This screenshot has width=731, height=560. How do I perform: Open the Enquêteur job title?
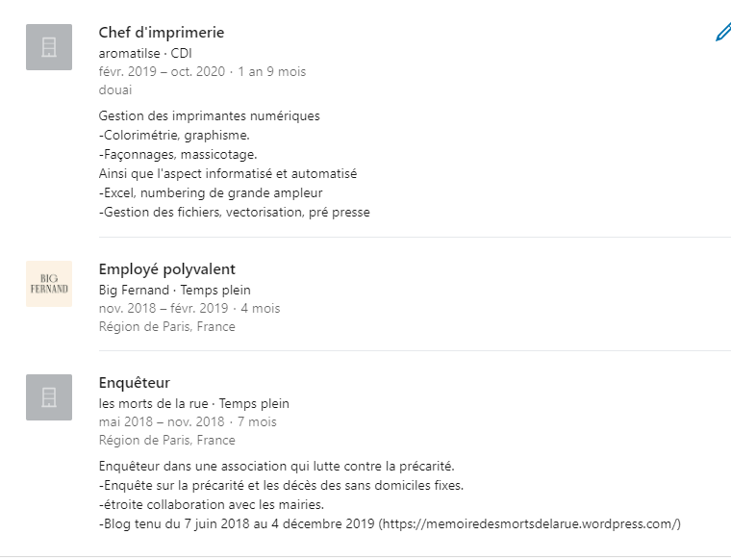tap(135, 383)
